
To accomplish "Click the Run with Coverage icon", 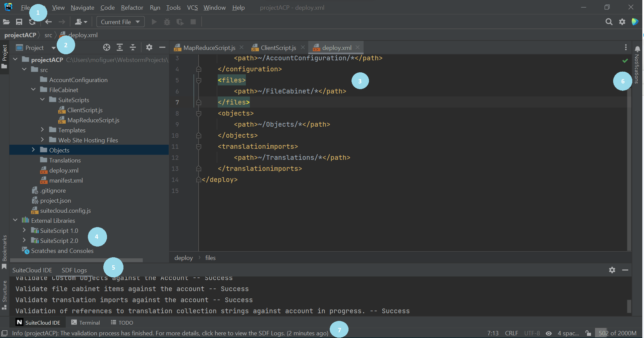I will (x=180, y=22).
